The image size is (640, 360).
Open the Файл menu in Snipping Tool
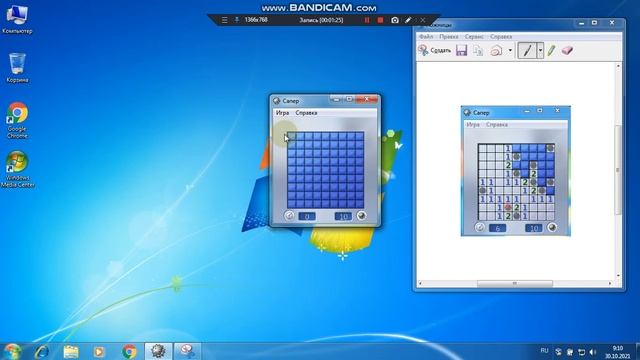426,37
